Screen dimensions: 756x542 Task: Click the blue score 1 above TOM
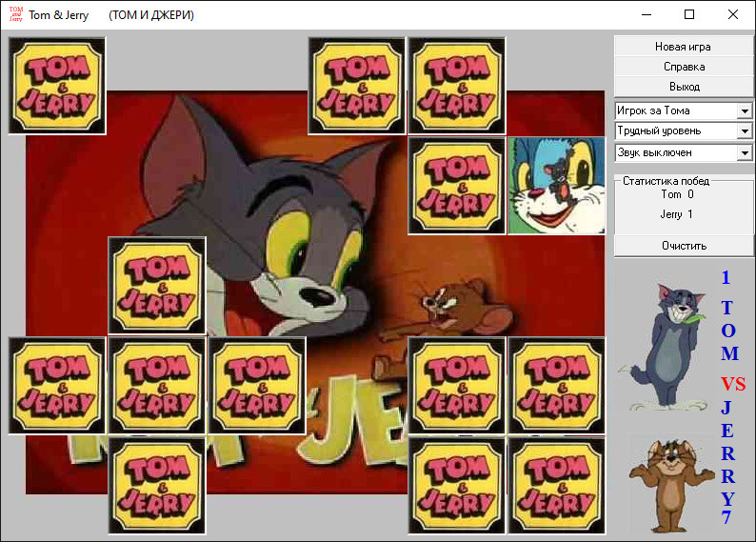[x=726, y=278]
